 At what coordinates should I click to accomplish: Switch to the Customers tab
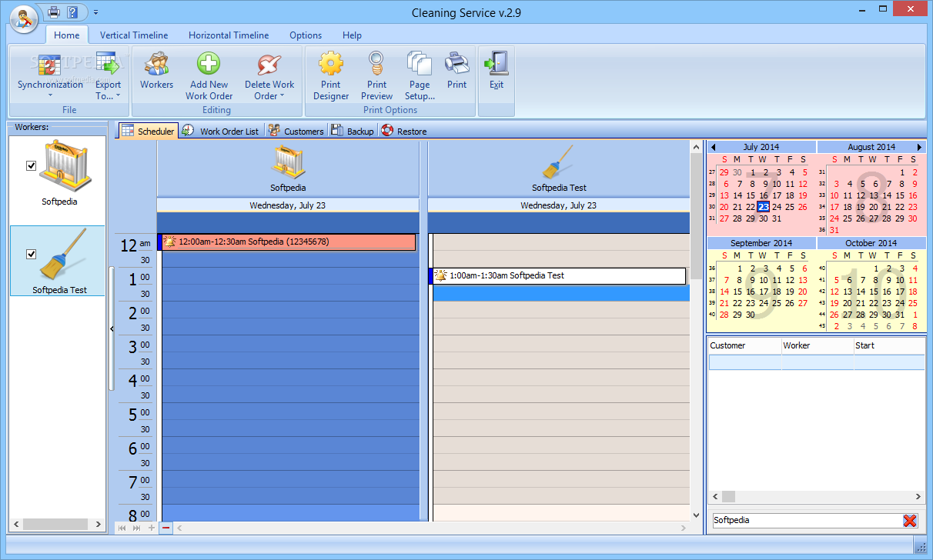coord(296,132)
